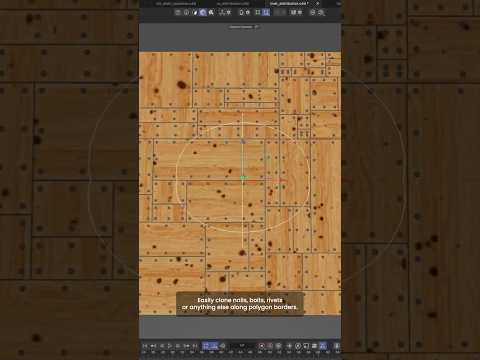This screenshot has width=480, height=360.
Task: Step back one frame
Action: (162, 346)
